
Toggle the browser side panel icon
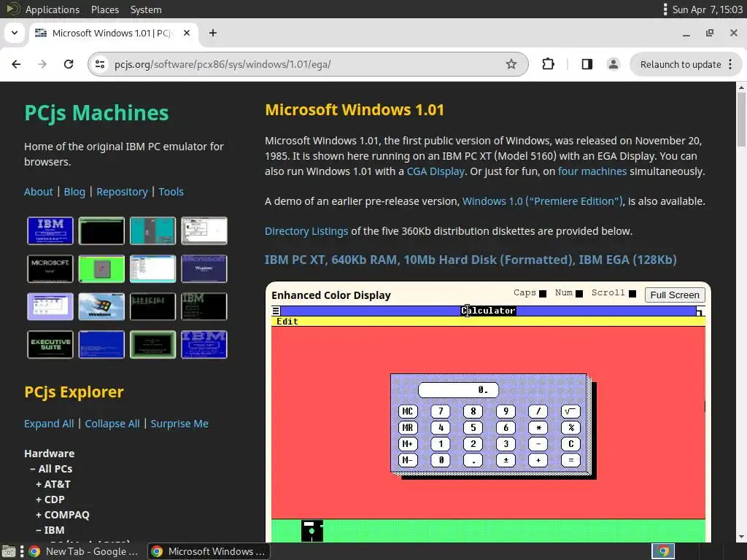[x=587, y=64]
